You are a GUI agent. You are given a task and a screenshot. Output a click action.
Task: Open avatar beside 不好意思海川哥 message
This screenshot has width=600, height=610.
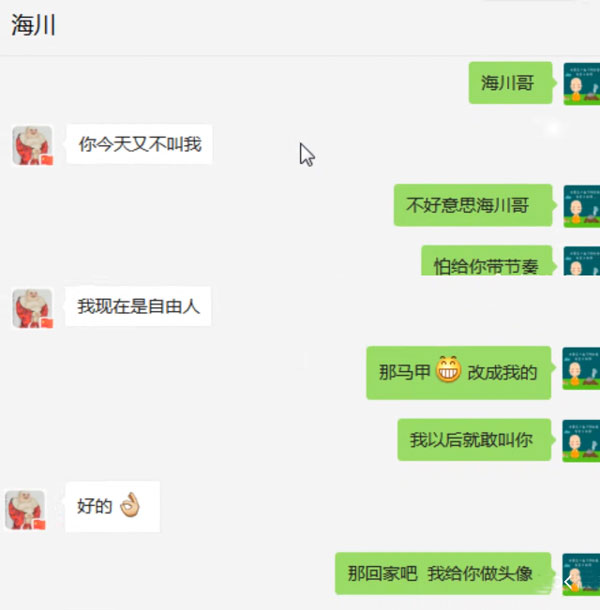582,206
